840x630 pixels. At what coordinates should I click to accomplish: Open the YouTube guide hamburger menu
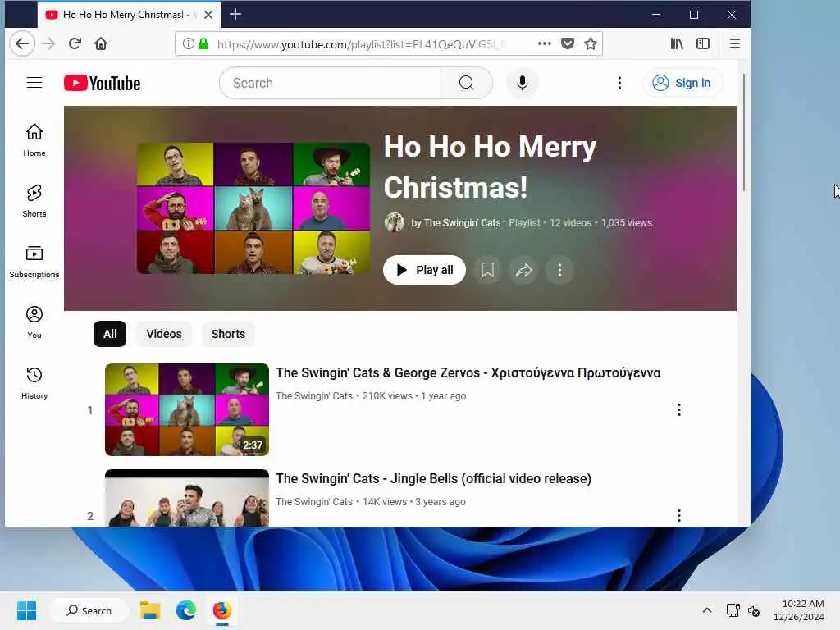[34, 83]
